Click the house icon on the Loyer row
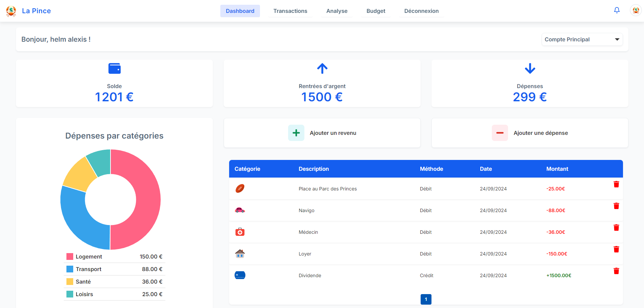 click(x=240, y=253)
